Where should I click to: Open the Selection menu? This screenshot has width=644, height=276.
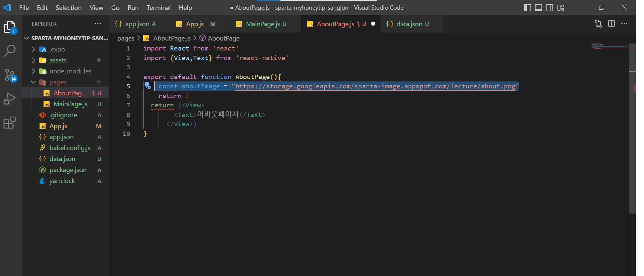68,7
